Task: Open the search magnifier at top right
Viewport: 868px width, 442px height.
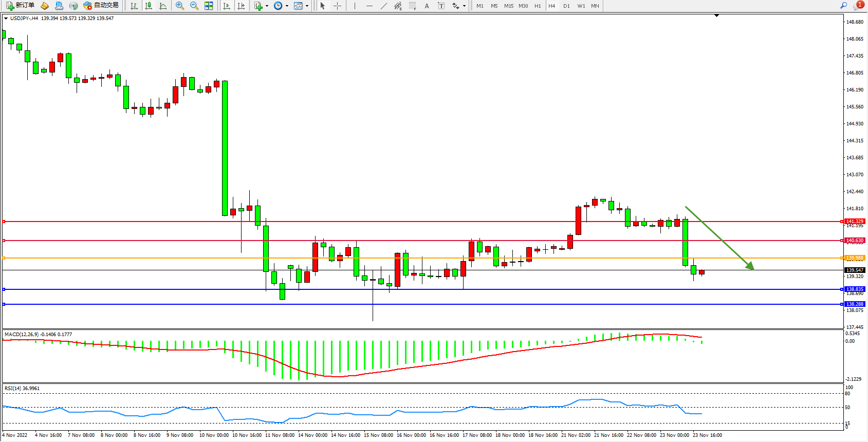Action: click(843, 6)
